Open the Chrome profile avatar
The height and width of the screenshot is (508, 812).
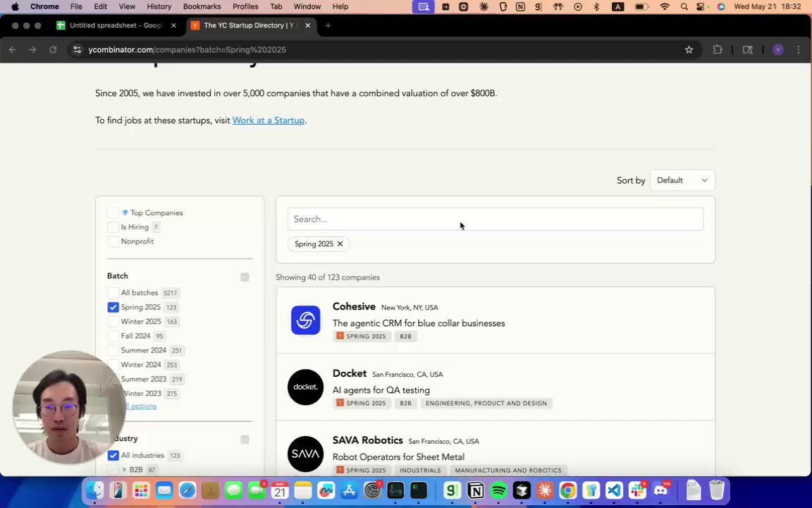(778, 50)
